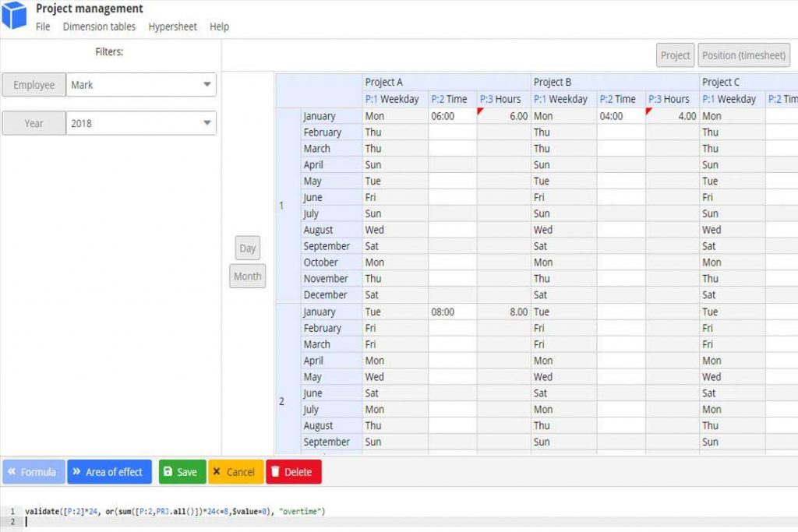Click the double-arrow icon on Formula
This screenshot has width=798, height=532.
point(12,472)
